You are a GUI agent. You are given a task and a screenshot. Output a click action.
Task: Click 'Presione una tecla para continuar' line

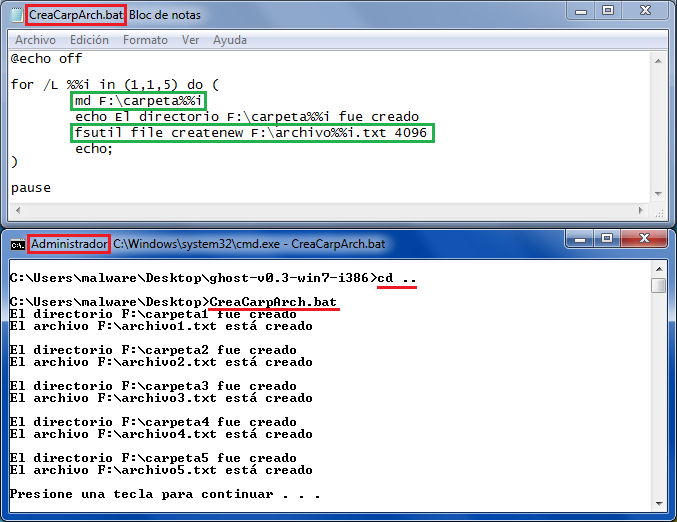165,494
